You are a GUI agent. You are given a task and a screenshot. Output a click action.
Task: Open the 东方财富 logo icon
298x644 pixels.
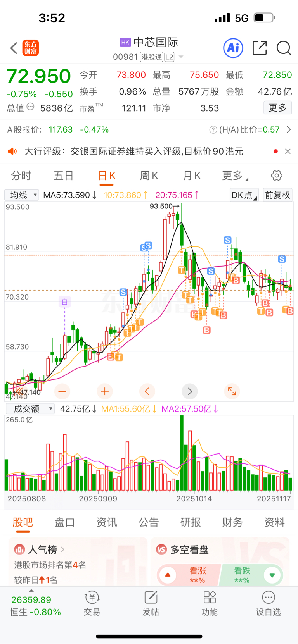click(x=31, y=48)
